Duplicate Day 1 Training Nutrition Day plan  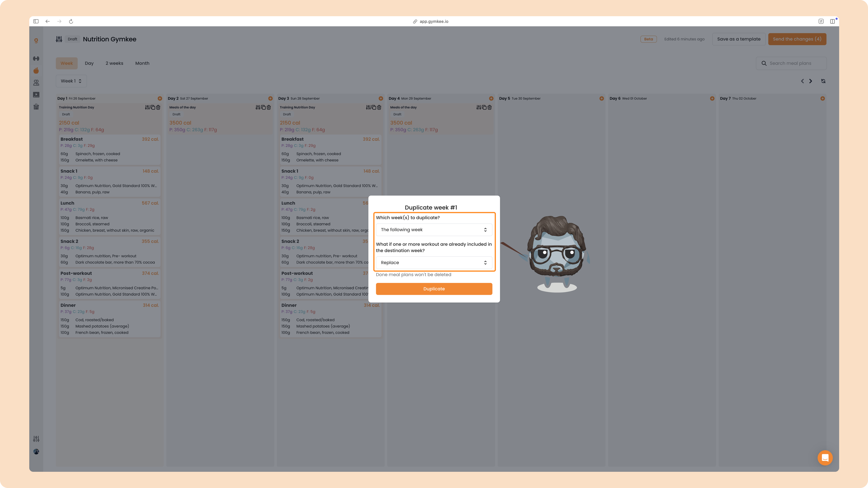click(x=153, y=107)
